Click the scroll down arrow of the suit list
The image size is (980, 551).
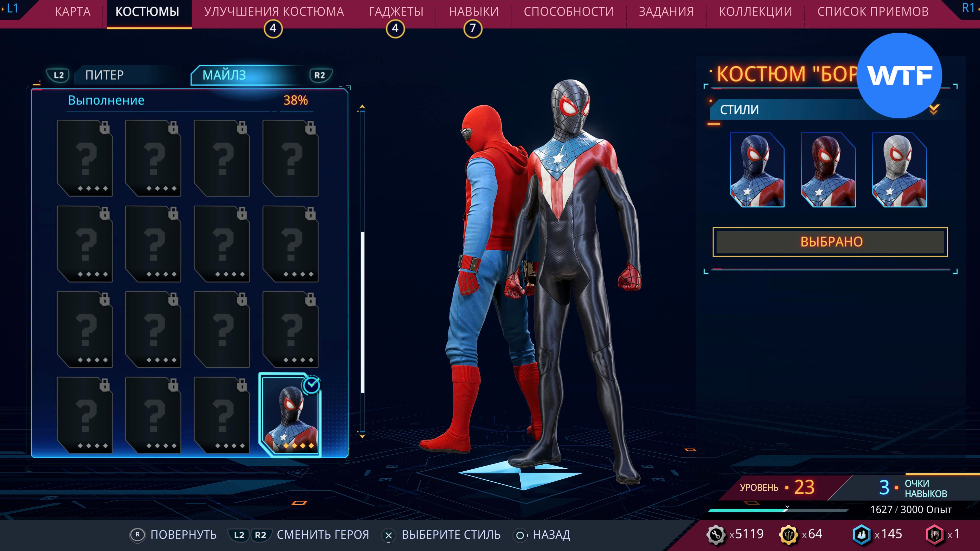coord(362,436)
